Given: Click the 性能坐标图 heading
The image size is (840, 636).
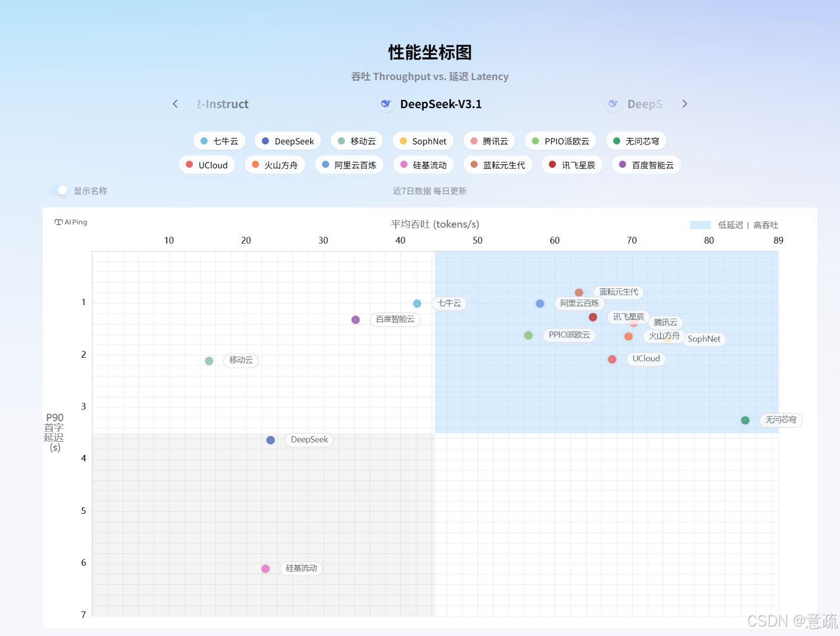Looking at the screenshot, I should coord(430,52).
